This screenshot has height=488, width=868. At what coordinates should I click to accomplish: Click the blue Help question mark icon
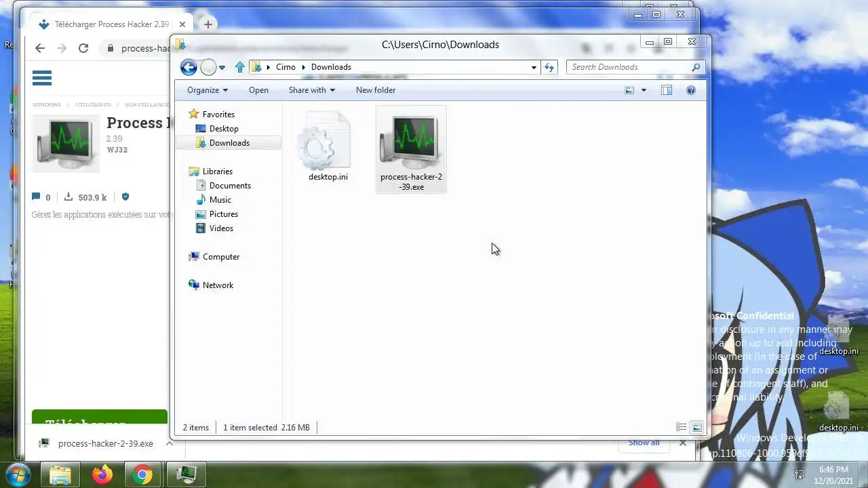(691, 90)
